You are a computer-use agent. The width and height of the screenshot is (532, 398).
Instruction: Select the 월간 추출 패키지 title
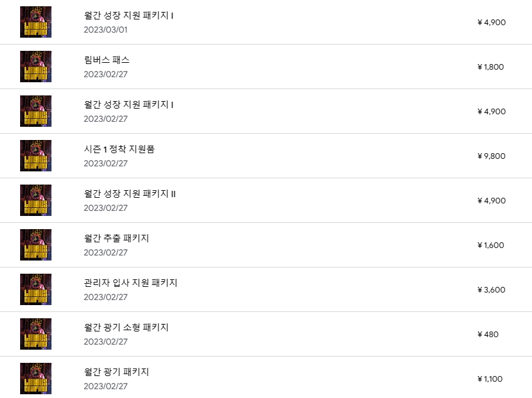click(x=116, y=239)
